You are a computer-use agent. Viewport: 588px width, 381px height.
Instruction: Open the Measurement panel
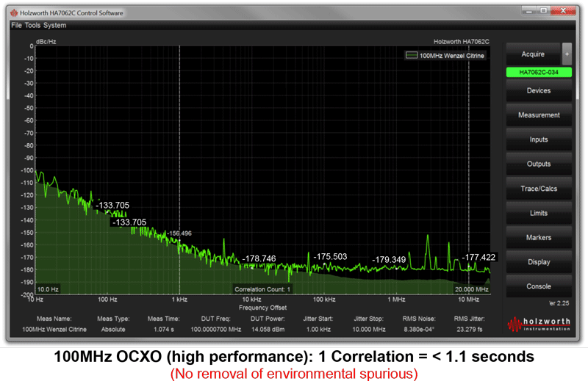(539, 115)
